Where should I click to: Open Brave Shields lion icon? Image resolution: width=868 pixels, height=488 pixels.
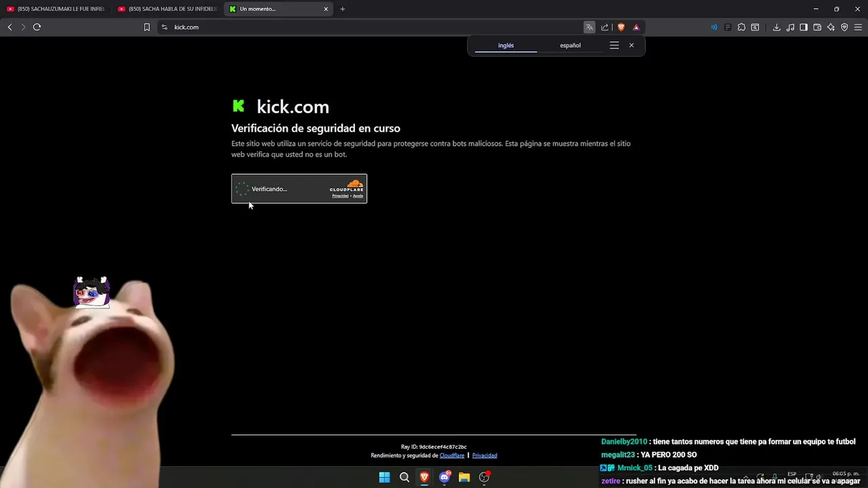[621, 27]
